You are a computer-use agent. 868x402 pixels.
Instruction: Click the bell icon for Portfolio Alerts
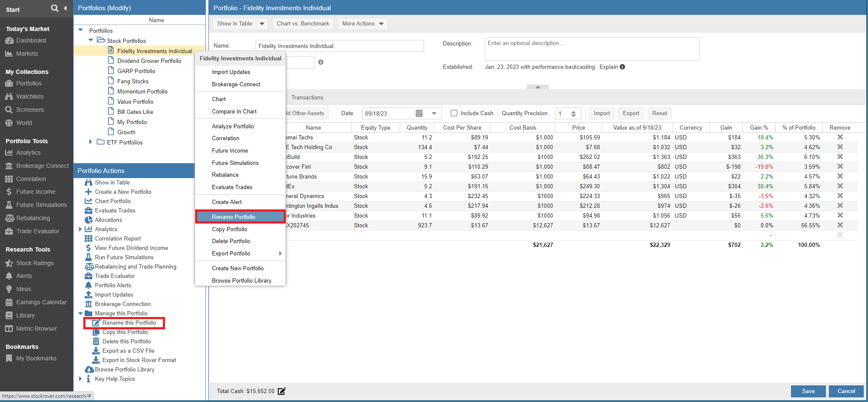click(x=88, y=285)
